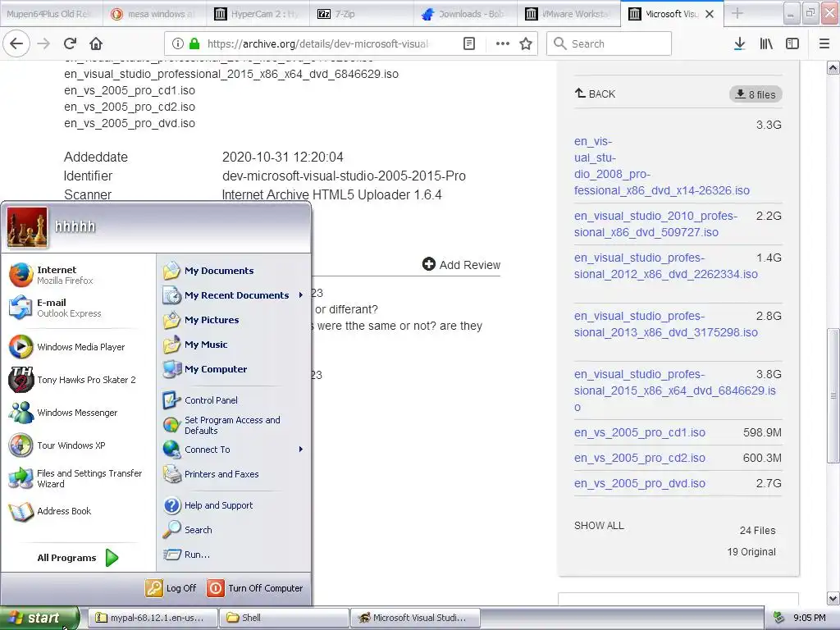Download en_vs_2005_pro_cd1.iso
The height and width of the screenshot is (630, 840).
(640, 432)
